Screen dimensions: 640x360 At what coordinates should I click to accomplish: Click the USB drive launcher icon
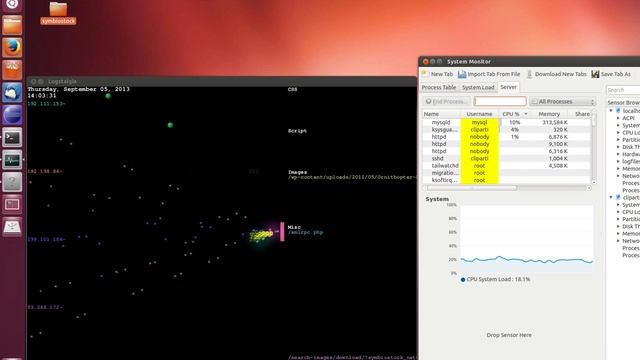12,227
